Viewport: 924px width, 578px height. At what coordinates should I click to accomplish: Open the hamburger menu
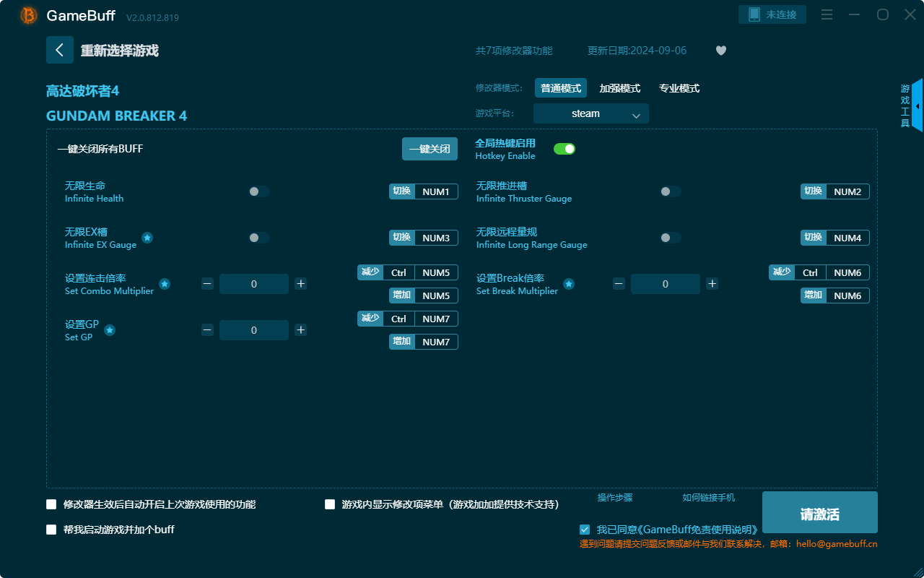click(x=827, y=14)
